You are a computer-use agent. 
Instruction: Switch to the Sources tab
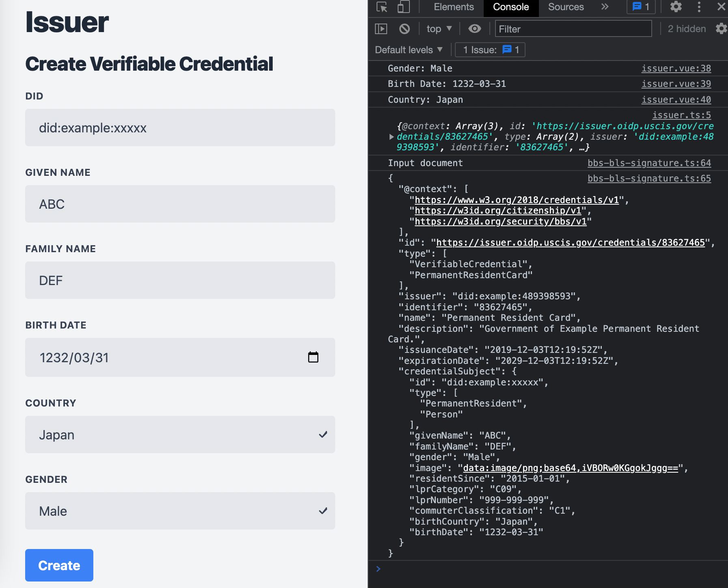pyautogui.click(x=566, y=7)
